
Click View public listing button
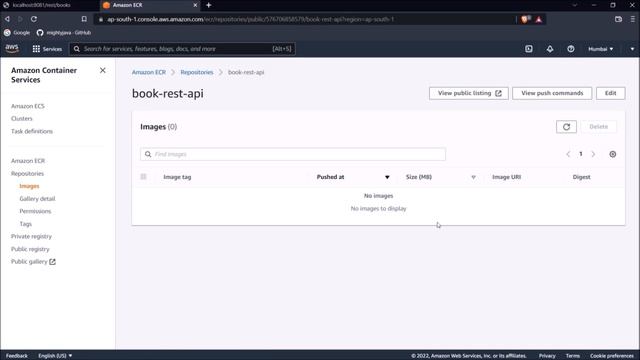(469, 93)
